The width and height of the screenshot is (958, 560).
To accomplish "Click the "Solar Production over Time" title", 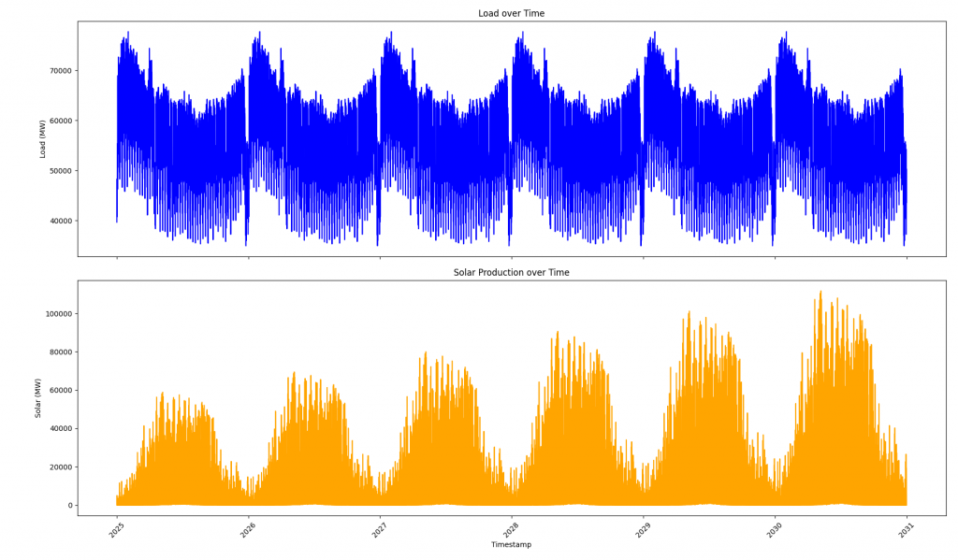I will tap(511, 273).
